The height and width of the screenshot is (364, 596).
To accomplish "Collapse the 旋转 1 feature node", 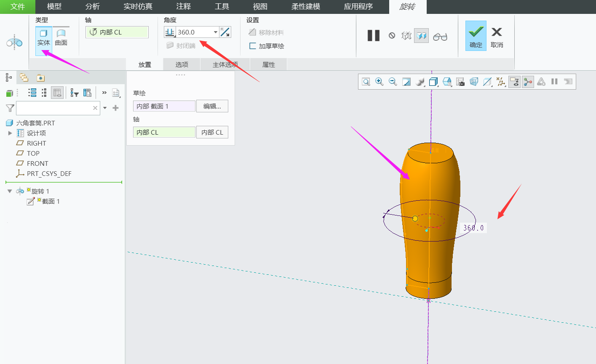I will coord(10,191).
